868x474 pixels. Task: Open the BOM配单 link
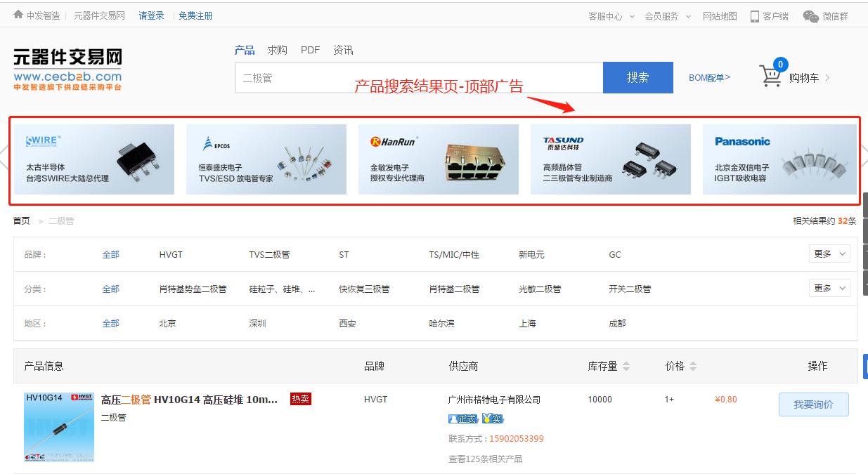pyautogui.click(x=709, y=78)
